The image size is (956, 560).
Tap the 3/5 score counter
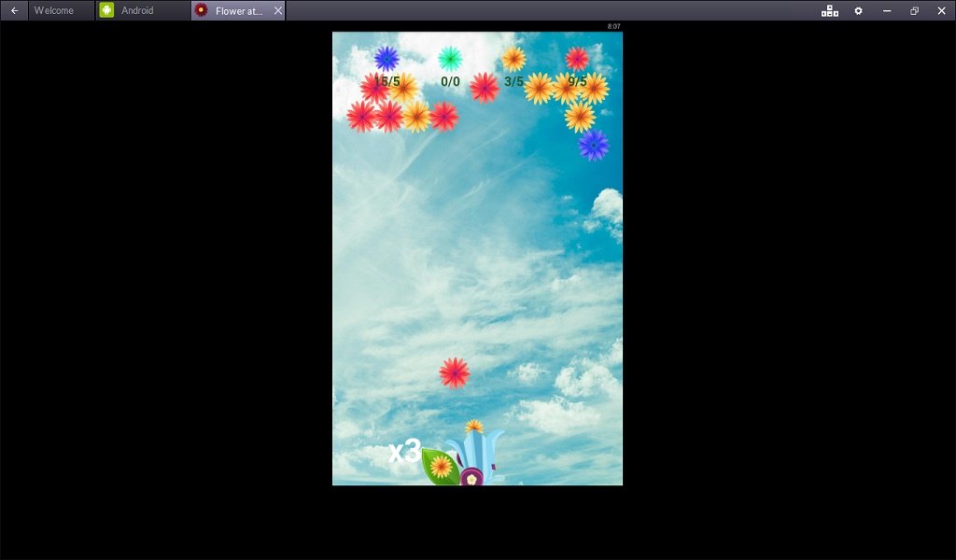(514, 81)
